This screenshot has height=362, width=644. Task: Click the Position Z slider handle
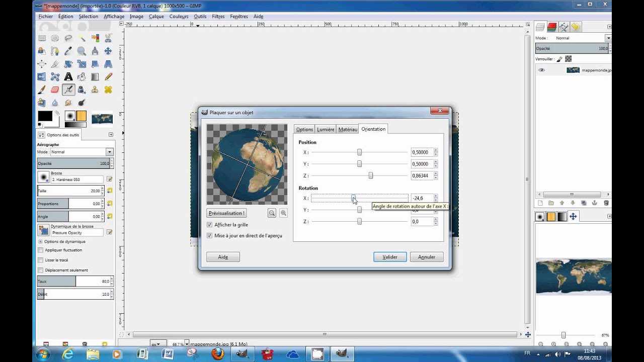[x=371, y=175]
